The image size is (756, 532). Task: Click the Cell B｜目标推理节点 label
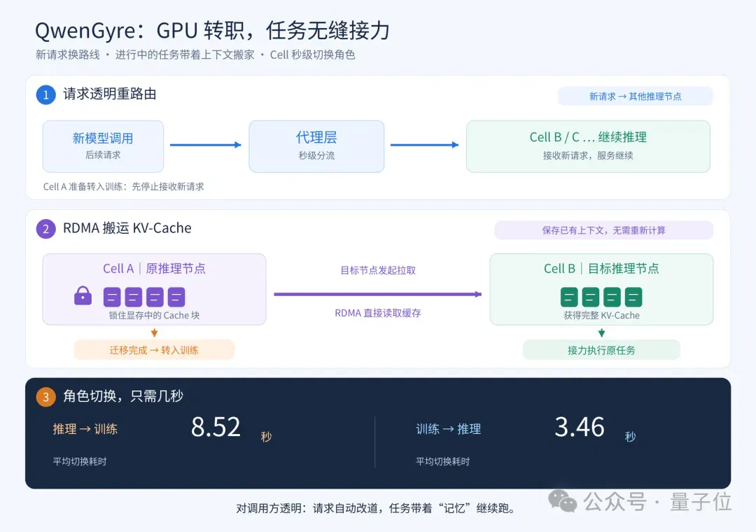click(x=601, y=269)
